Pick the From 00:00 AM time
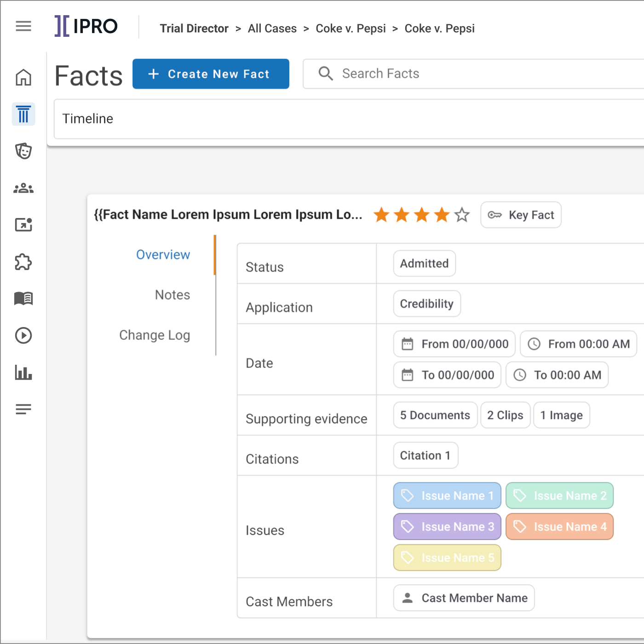 (578, 344)
